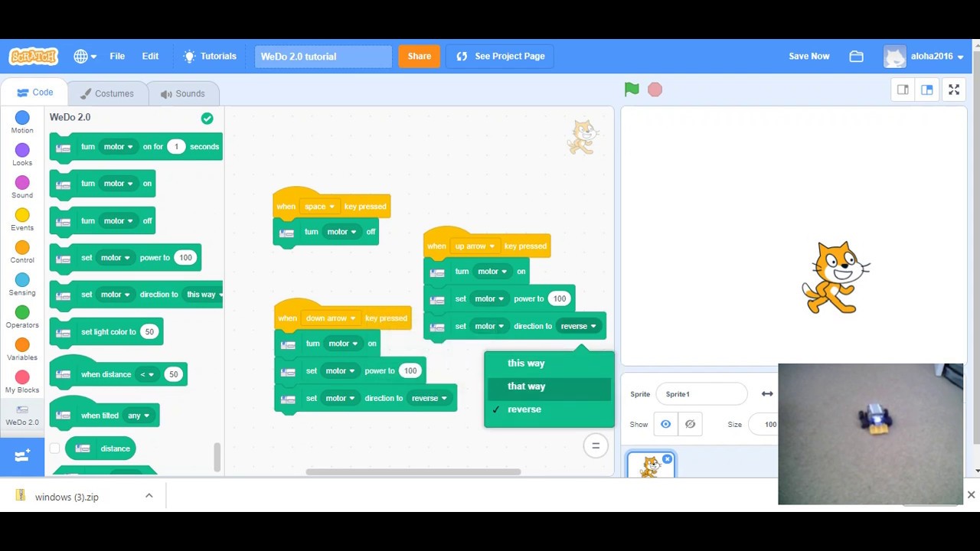Viewport: 980px width, 551px height.
Task: Open Tutorials
Action: point(210,56)
